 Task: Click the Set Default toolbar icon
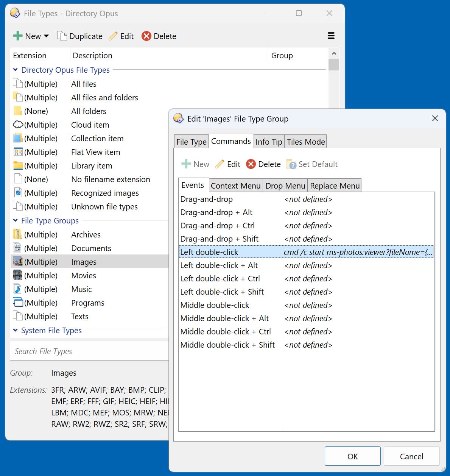pos(291,164)
